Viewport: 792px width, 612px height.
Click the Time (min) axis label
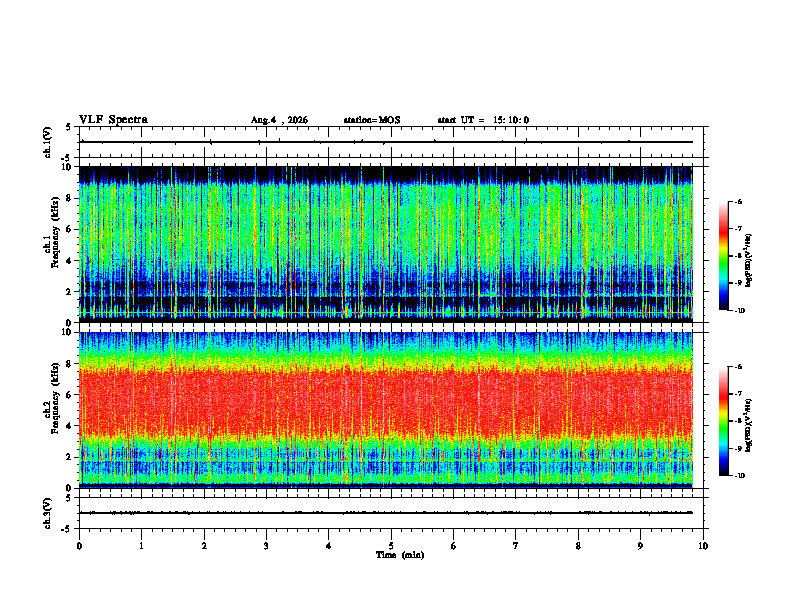pos(400,555)
